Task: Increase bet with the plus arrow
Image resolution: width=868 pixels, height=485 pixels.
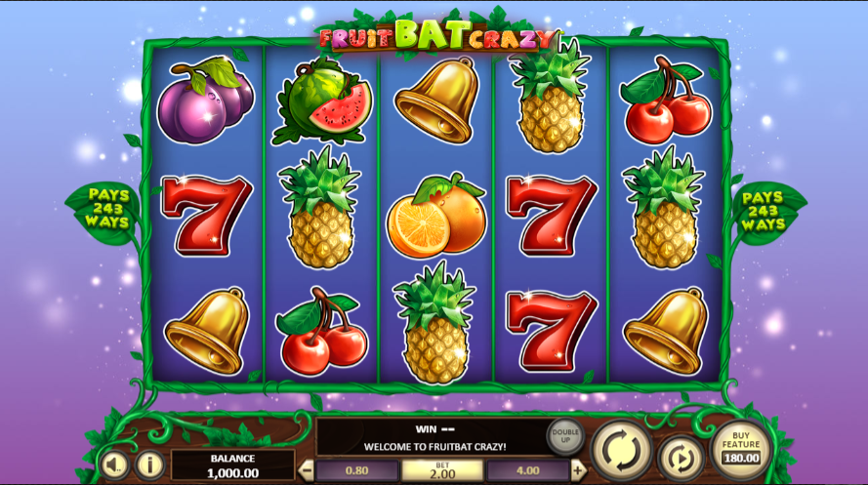Action: 578,470
